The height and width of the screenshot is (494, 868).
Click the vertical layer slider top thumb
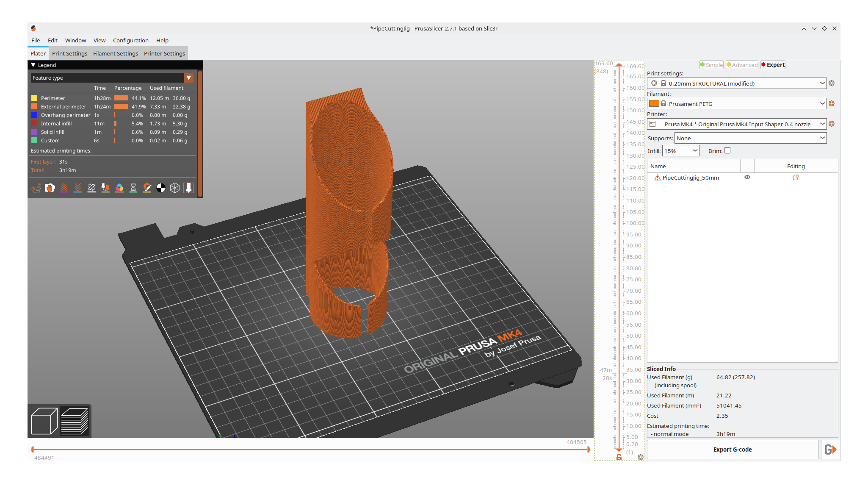click(x=619, y=65)
